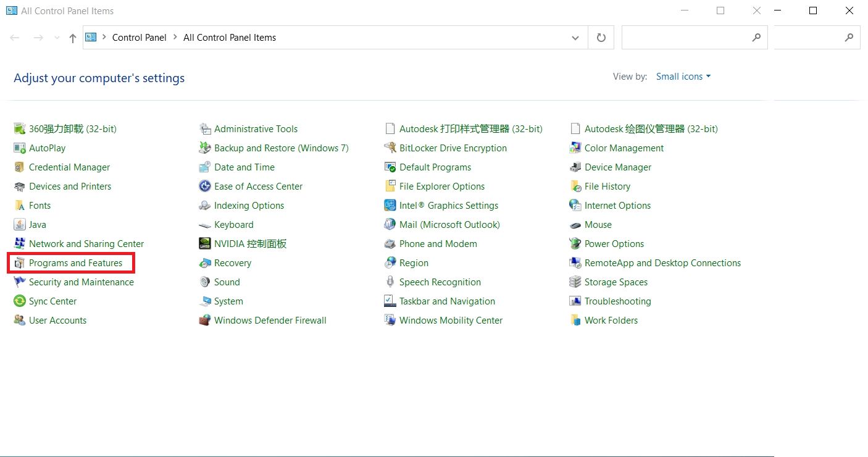Viewport: 868px width, 457px height.
Task: Click the User Accounts icon
Action: coord(19,320)
